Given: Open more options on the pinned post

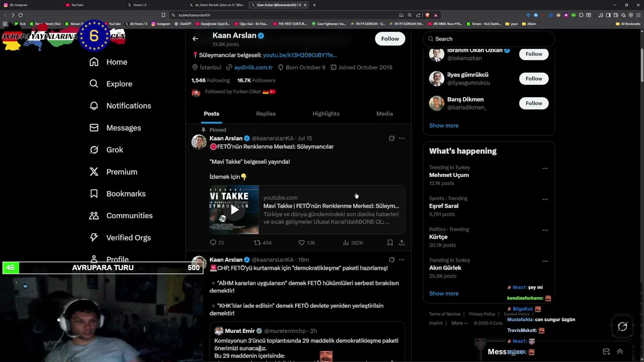Looking at the screenshot, I should (x=401, y=138).
